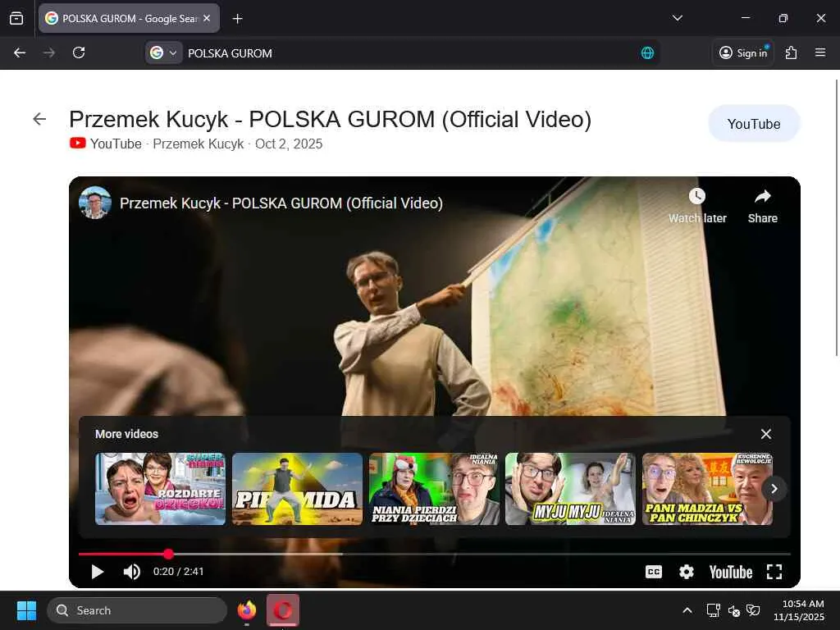840x630 pixels.
Task: Play the PIRAMIDA suggested video
Action: pos(297,489)
